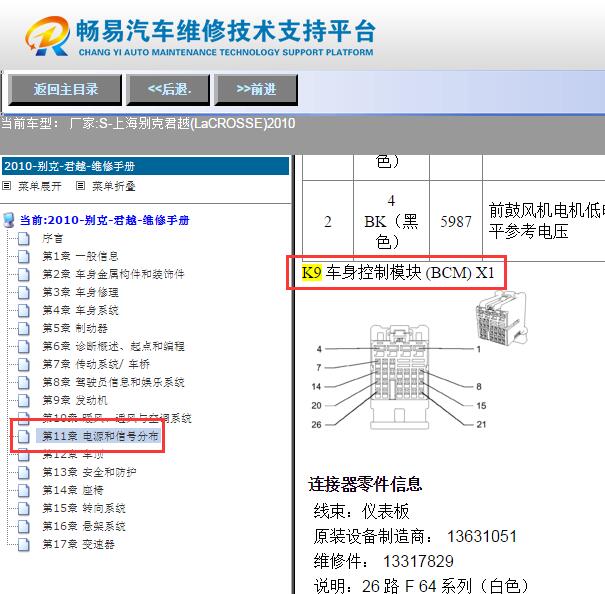Click the highlighted K9 search term
Screen dimensions: 605x594
tap(311, 272)
